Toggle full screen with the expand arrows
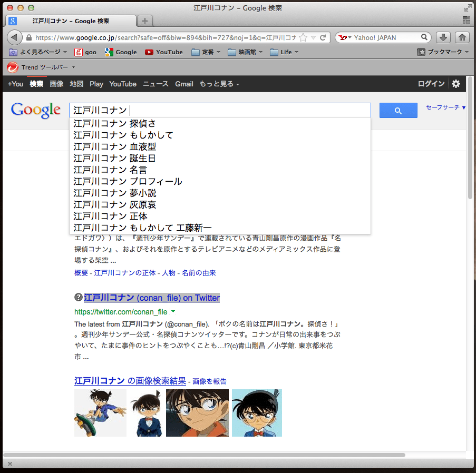Viewport: 476px width, 473px height. [468, 8]
